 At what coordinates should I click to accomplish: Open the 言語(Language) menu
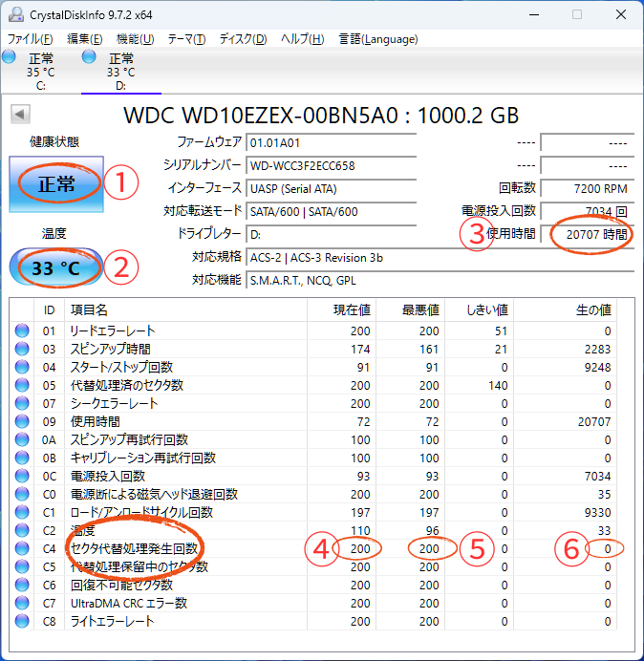[378, 39]
